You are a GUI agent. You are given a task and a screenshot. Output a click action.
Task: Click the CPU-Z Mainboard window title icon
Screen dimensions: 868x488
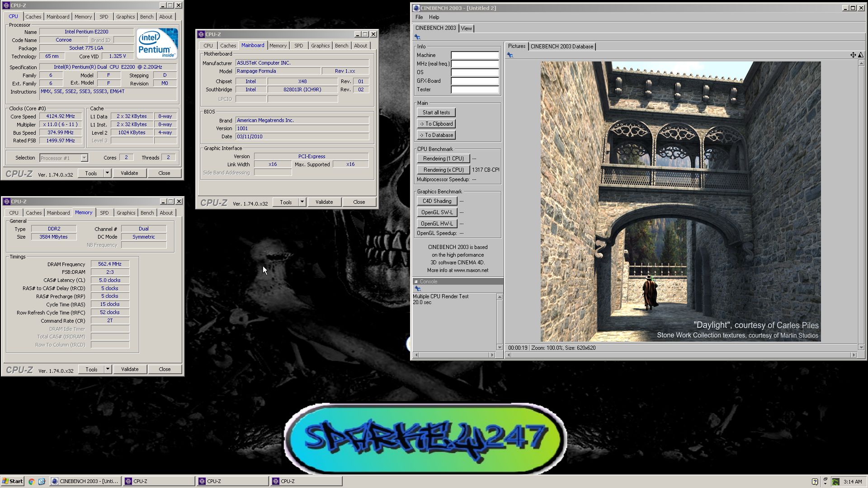[201, 34]
